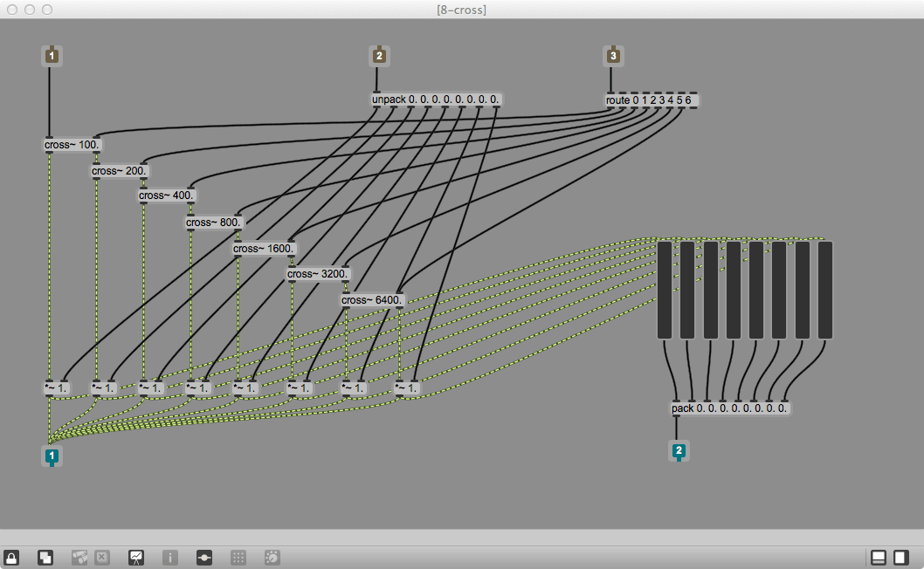Select the cross~ 6400. object

click(372, 300)
